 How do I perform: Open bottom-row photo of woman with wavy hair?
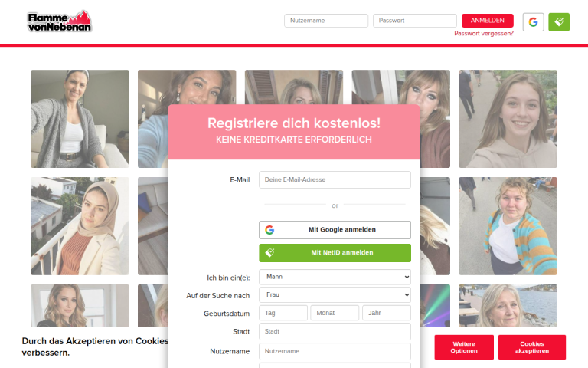point(80,305)
